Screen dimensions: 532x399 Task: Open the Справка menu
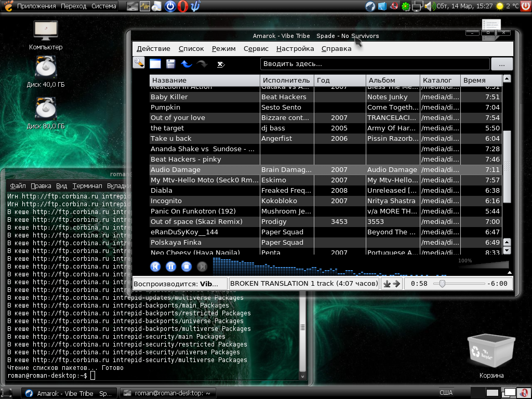tap(337, 48)
